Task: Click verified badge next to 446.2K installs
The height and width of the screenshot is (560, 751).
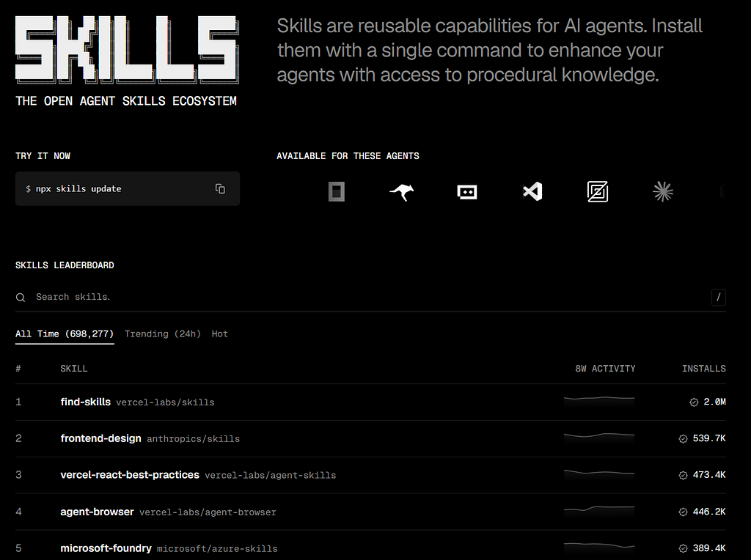Action: pos(683,512)
